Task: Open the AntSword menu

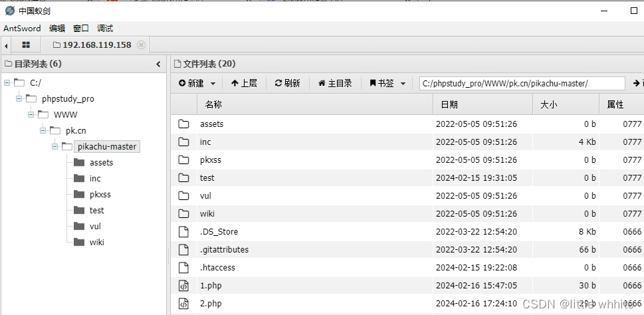Action: pyautogui.click(x=22, y=29)
